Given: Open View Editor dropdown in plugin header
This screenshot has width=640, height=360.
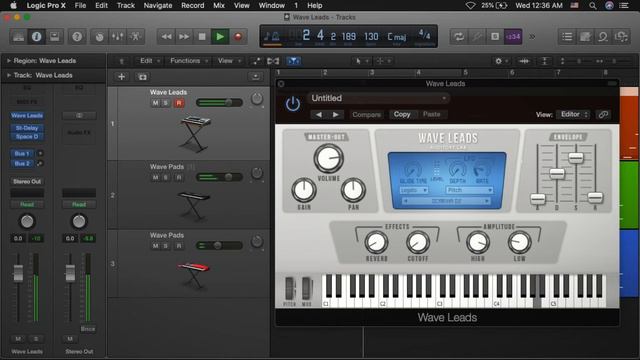Looking at the screenshot, I should click(x=574, y=115).
